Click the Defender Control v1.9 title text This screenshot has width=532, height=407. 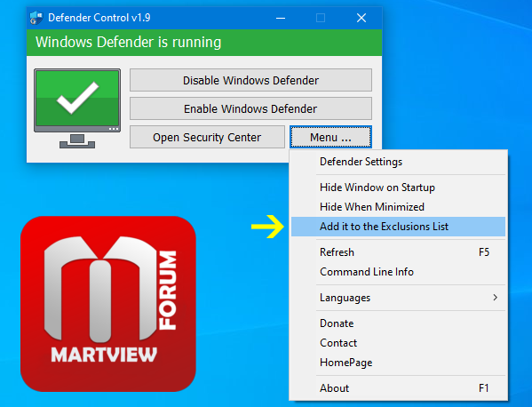[x=99, y=18]
